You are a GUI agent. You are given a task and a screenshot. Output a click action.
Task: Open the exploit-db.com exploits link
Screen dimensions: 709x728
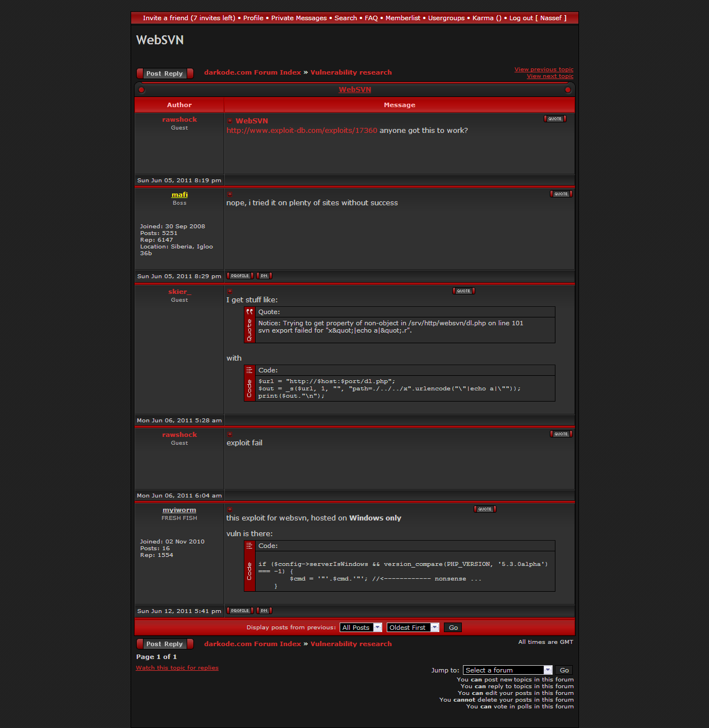(302, 131)
